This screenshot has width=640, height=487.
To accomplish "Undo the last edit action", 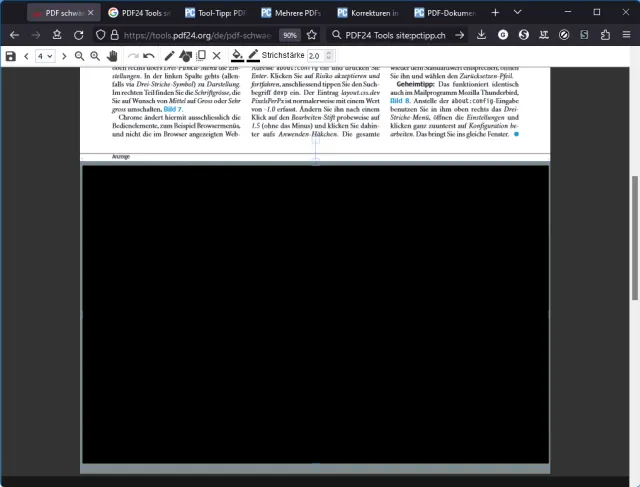I will click(149, 56).
